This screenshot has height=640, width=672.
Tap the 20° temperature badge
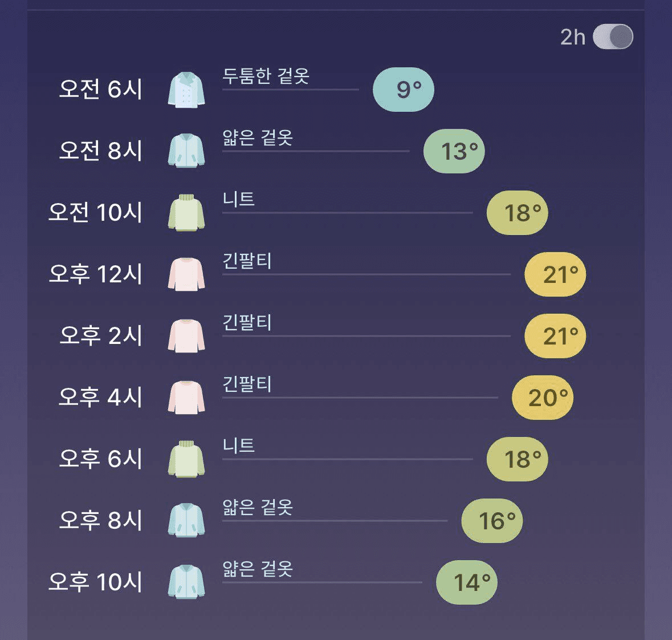543,398
